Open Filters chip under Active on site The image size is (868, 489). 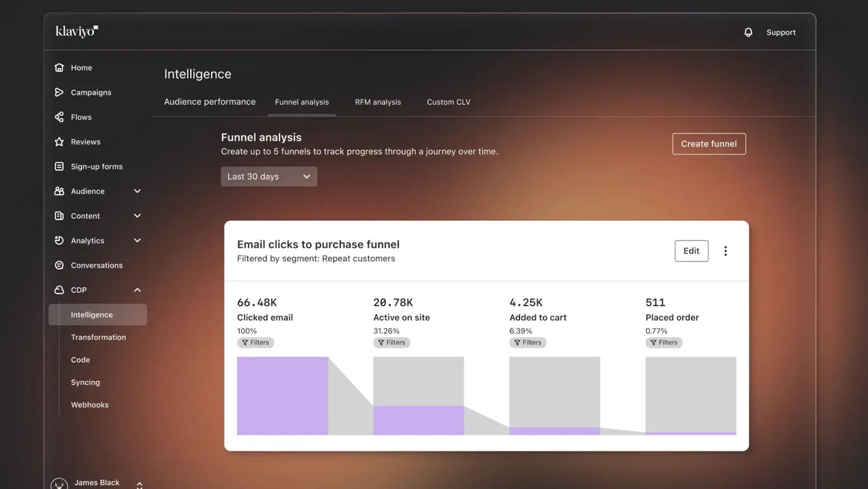click(392, 342)
